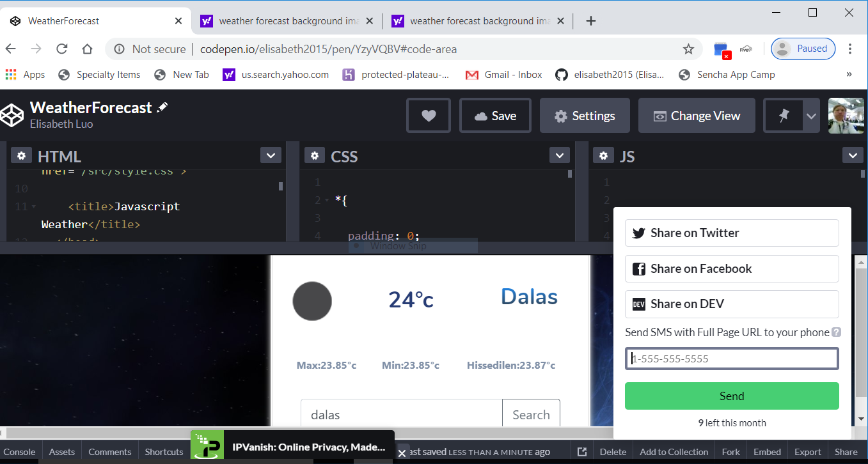Add to Collection in footer
This screenshot has height=464, width=868.
coord(674,452)
